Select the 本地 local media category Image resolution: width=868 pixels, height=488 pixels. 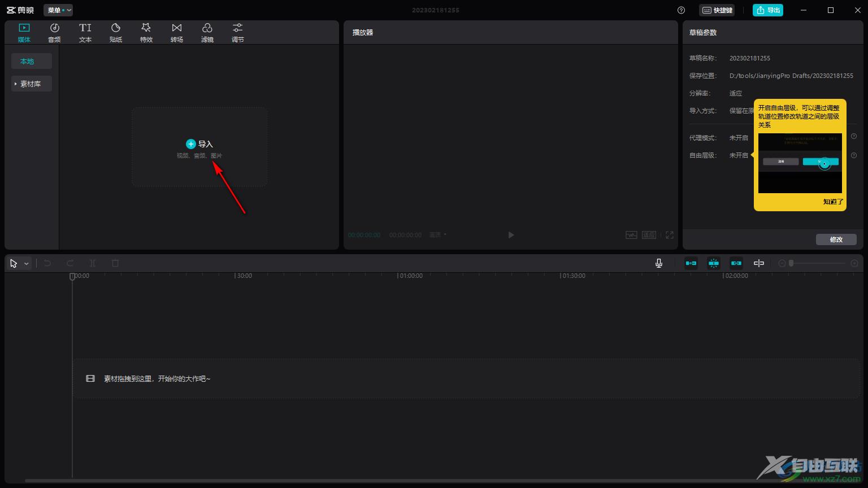click(x=32, y=61)
